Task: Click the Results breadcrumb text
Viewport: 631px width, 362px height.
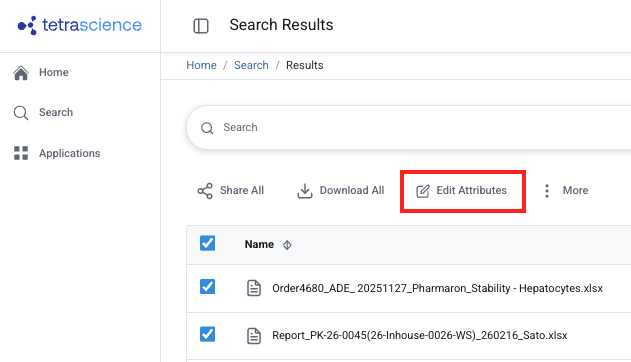Action: click(x=305, y=65)
